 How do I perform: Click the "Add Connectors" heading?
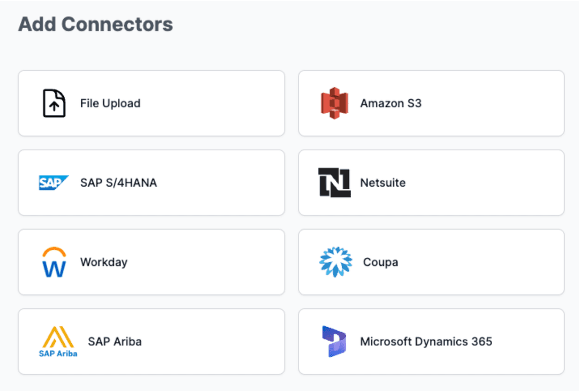click(x=95, y=24)
